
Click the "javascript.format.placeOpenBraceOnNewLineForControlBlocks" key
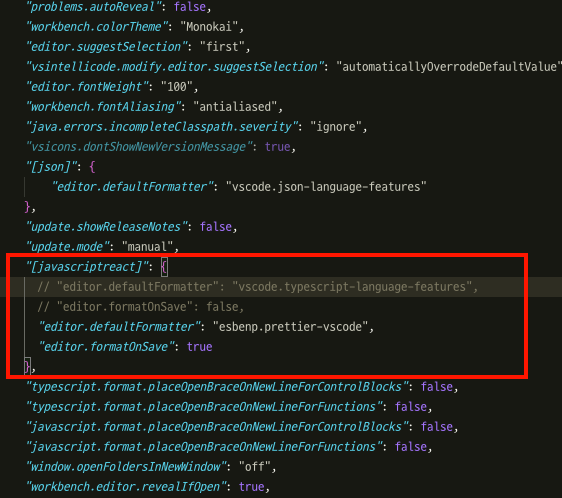[217, 427]
